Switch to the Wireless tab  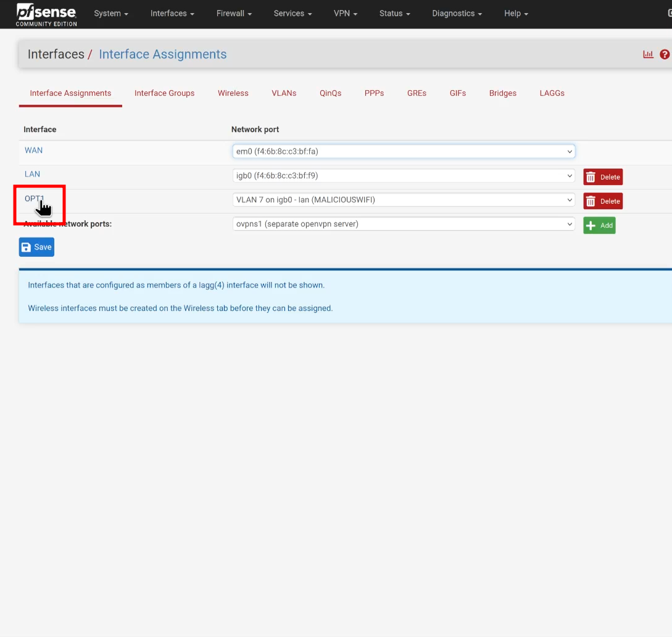click(233, 93)
